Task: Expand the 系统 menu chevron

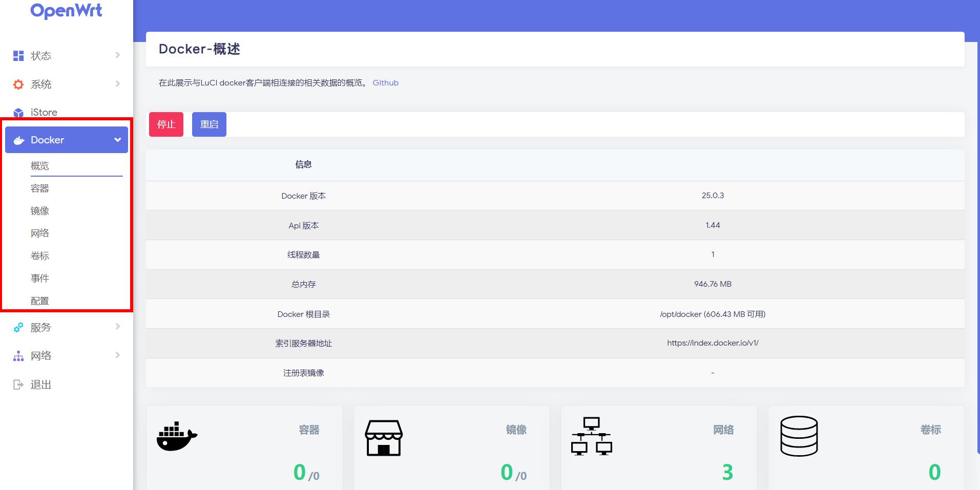Action: (118, 84)
